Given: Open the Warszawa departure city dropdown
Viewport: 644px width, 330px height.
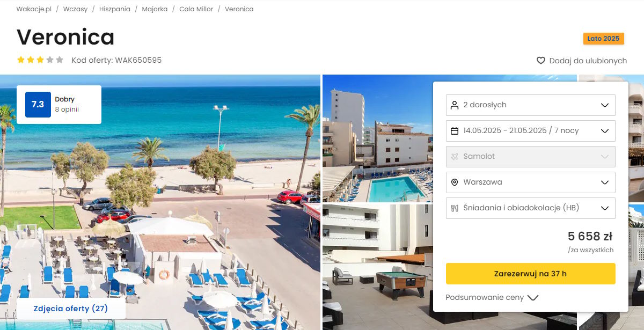Looking at the screenshot, I should coord(531,182).
